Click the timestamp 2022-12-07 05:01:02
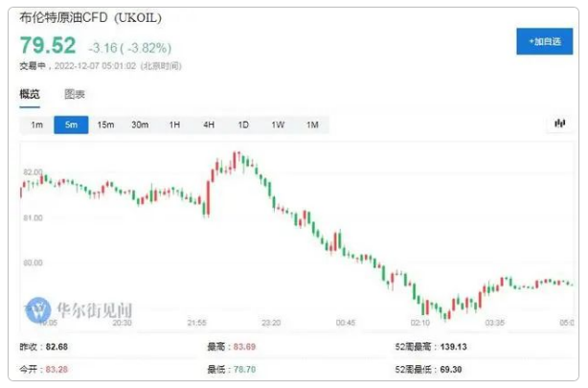588x388 pixels. tap(95, 66)
